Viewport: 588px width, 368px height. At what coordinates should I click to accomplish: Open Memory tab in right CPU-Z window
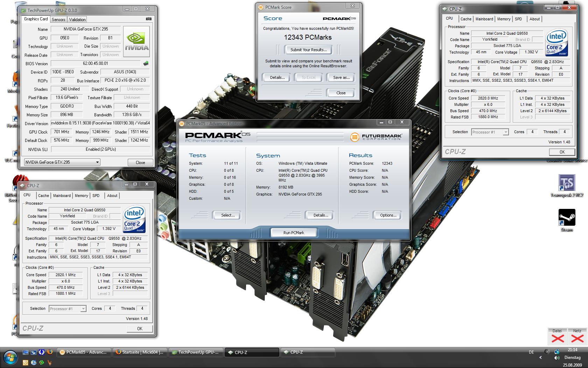[x=504, y=19]
